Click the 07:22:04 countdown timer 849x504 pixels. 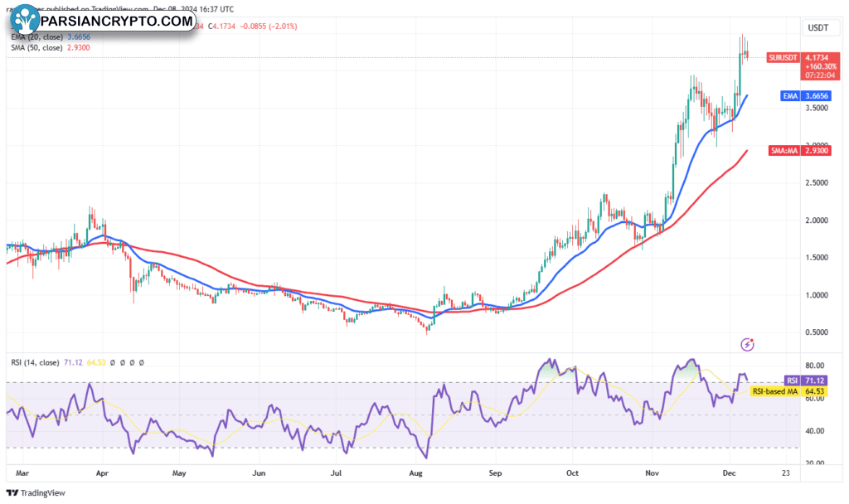point(820,75)
